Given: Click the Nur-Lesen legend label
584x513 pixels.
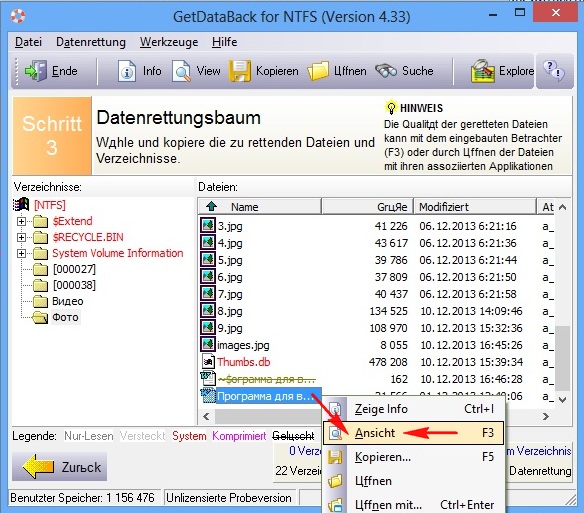Looking at the screenshot, I should click(89, 436).
